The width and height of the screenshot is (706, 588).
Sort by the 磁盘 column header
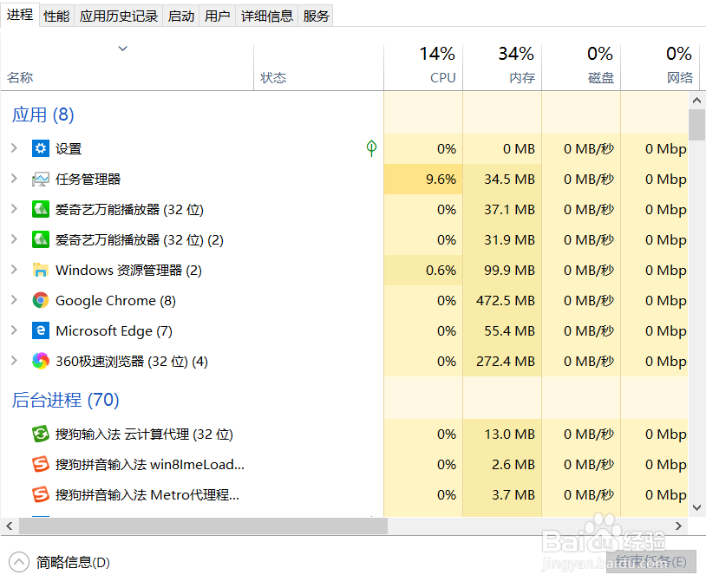(581, 68)
